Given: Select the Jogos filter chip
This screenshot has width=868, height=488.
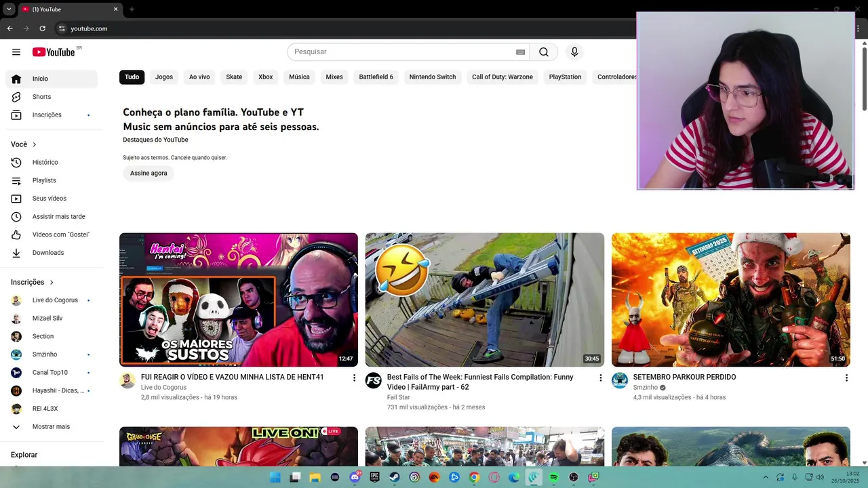Looking at the screenshot, I should [x=164, y=77].
